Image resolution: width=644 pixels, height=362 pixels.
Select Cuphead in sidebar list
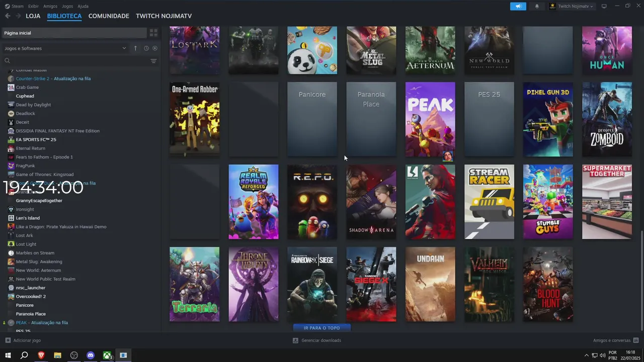(25, 96)
